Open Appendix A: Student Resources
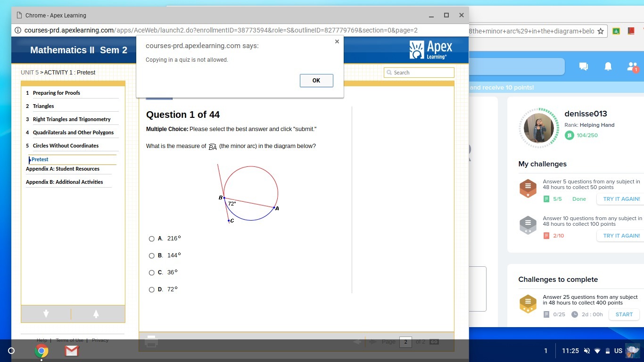Viewport: 644px width, 362px height. tap(63, 169)
